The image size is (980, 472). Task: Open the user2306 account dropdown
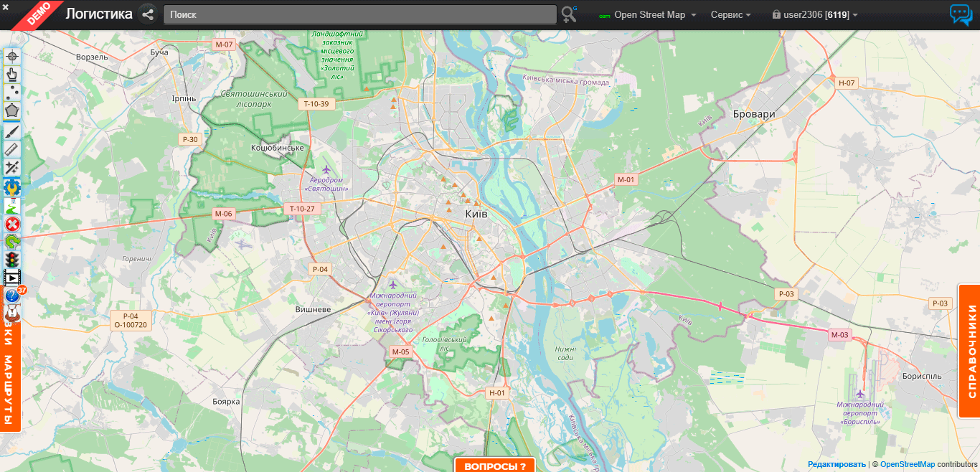(x=815, y=14)
